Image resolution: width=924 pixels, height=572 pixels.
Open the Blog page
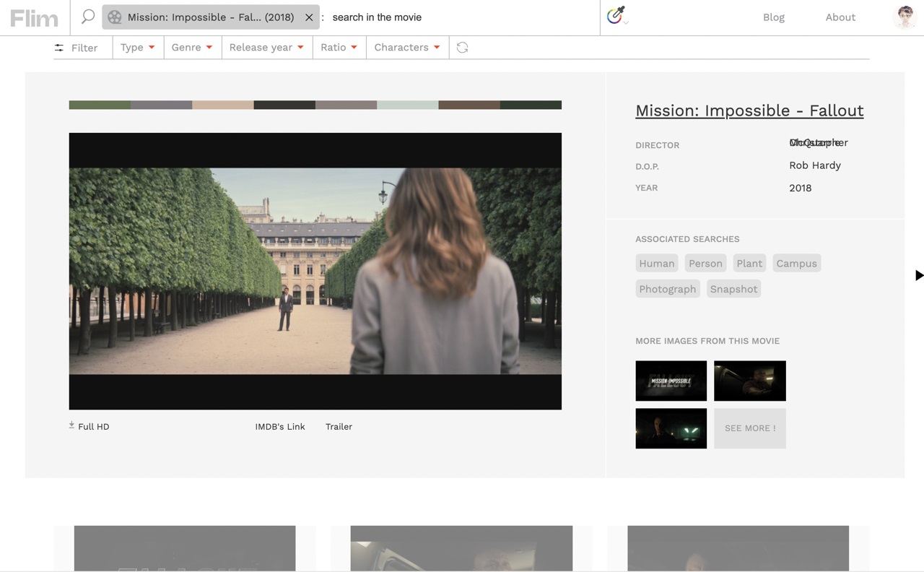(774, 17)
